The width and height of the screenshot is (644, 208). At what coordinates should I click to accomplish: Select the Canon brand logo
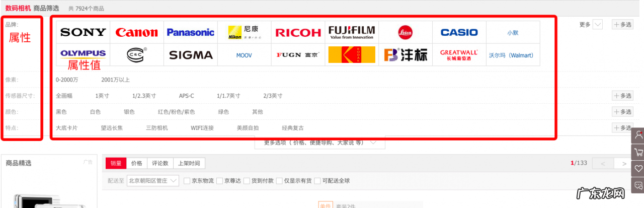[x=137, y=32]
